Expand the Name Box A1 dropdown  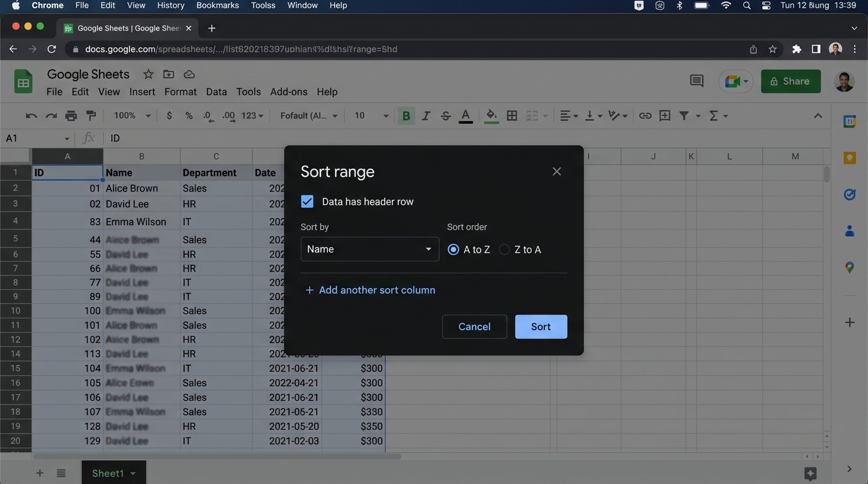[66, 139]
